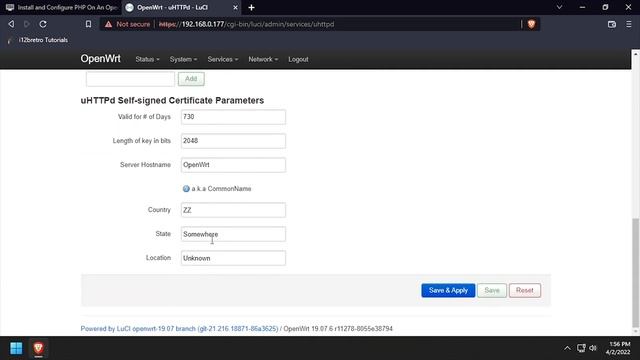Open the clock showing 1:56 PM
The image size is (640, 360).
(618, 348)
